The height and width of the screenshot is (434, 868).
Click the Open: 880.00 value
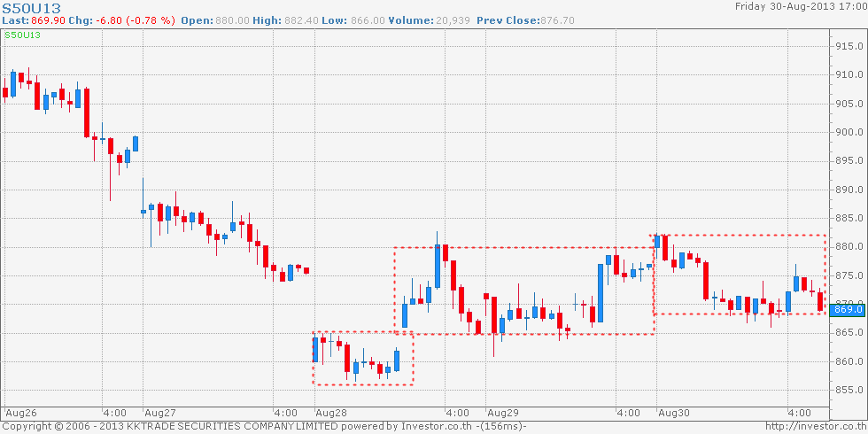click(215, 20)
